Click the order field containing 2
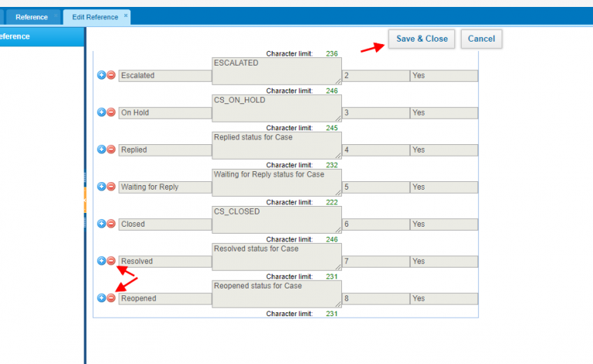The width and height of the screenshot is (593, 364). tap(376, 76)
